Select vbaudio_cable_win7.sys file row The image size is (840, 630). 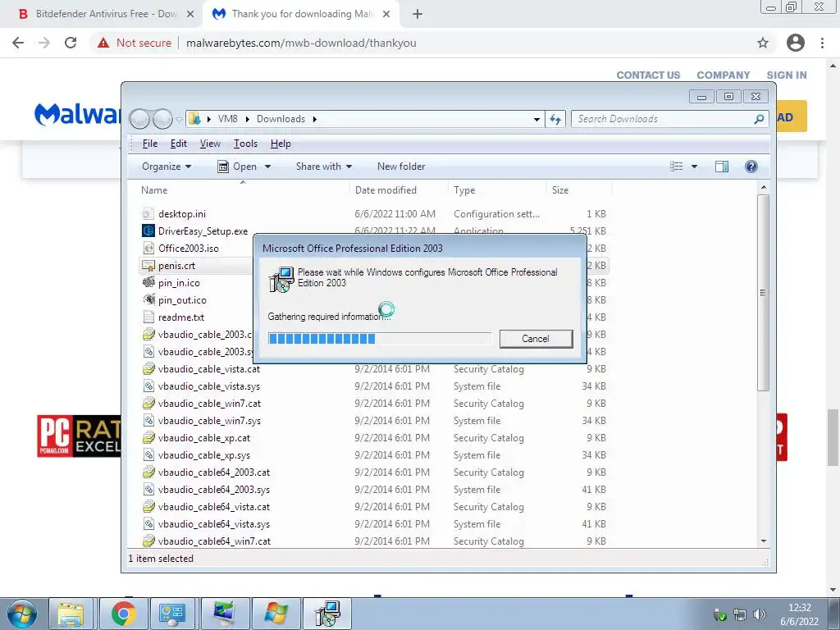tap(374, 421)
